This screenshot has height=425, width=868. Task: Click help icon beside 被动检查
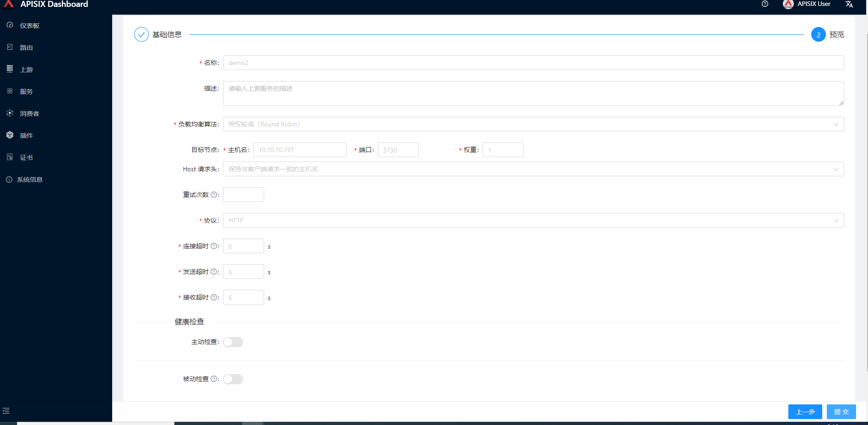(x=214, y=379)
